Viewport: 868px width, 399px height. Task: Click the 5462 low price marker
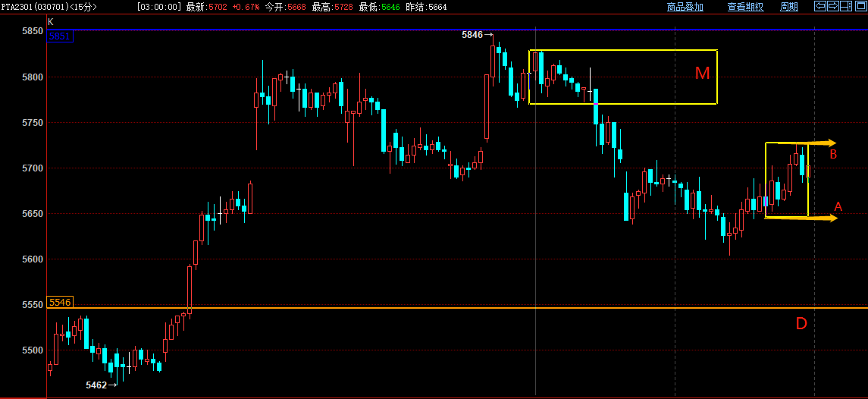click(102, 384)
